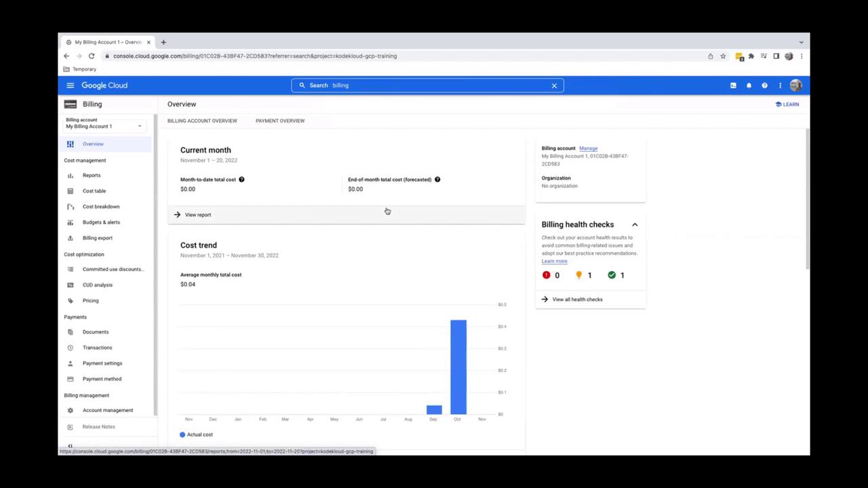The width and height of the screenshot is (868, 488).
Task: Open the Google account avatar in blue bar
Action: tap(795, 85)
